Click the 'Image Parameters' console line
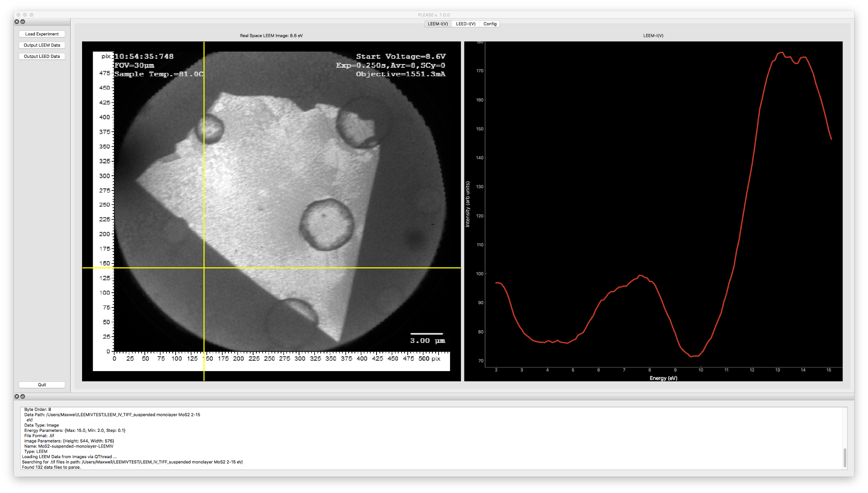868x493 pixels. tap(69, 441)
